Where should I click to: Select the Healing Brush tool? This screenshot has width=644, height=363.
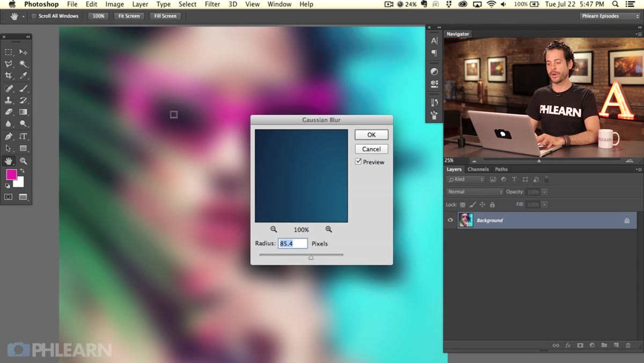coord(9,89)
